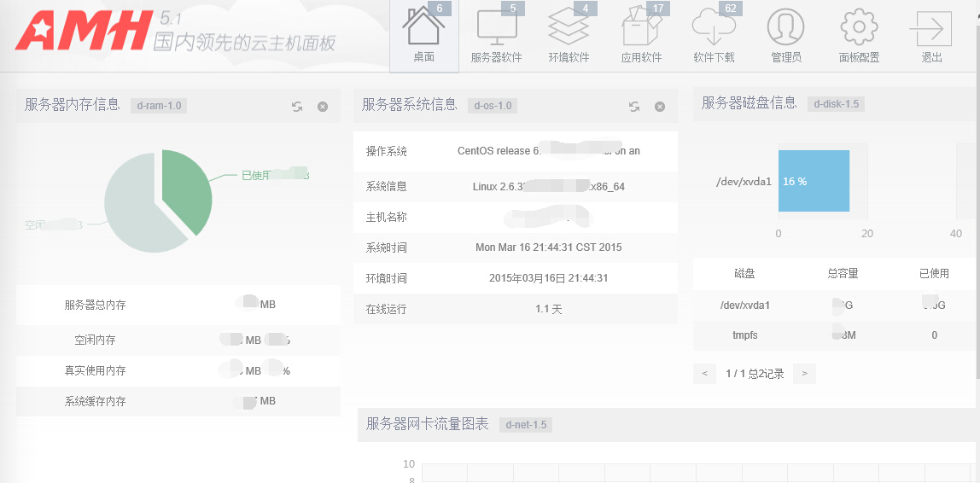The image size is (980, 483).
Task: Select the 环境软件 menu label
Action: tap(569, 57)
